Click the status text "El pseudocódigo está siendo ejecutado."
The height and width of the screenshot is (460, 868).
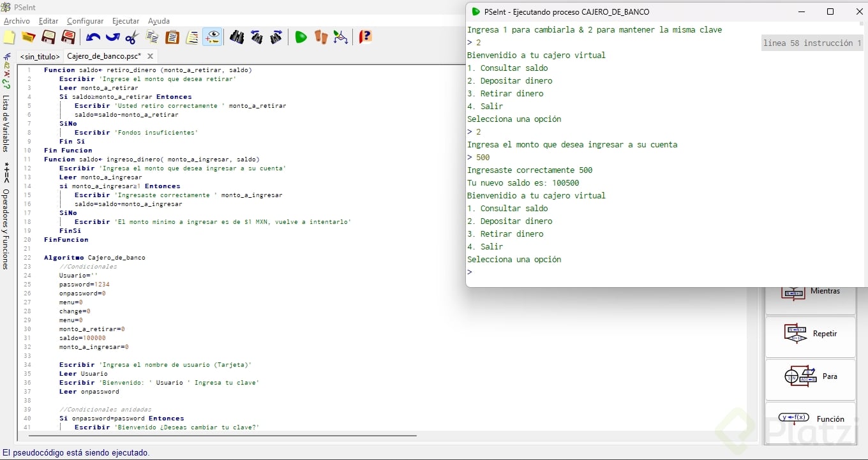pos(76,453)
